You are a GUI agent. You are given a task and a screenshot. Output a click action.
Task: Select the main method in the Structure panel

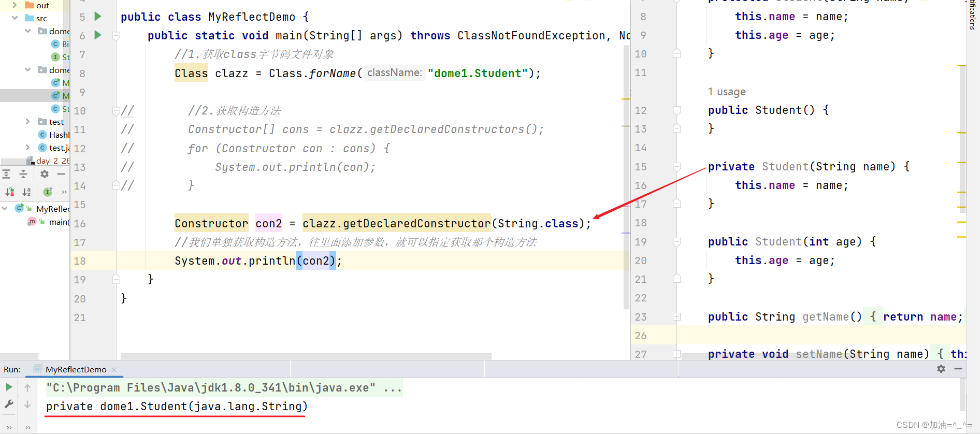[49, 222]
